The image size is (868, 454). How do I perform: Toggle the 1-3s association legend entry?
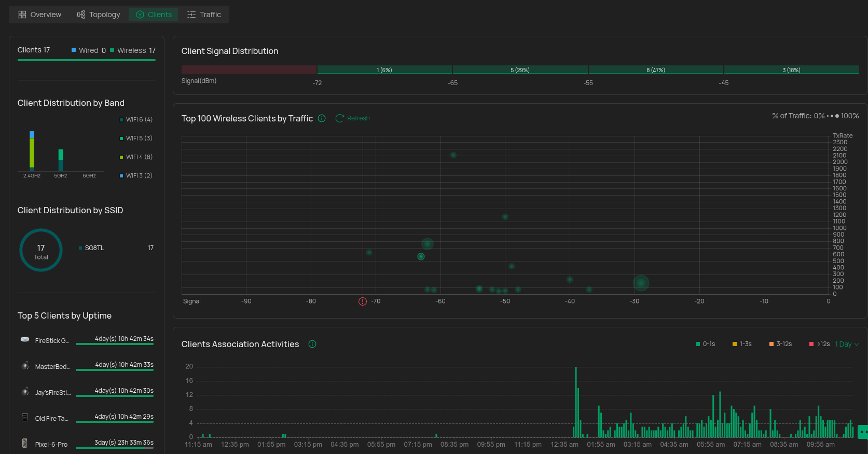742,344
